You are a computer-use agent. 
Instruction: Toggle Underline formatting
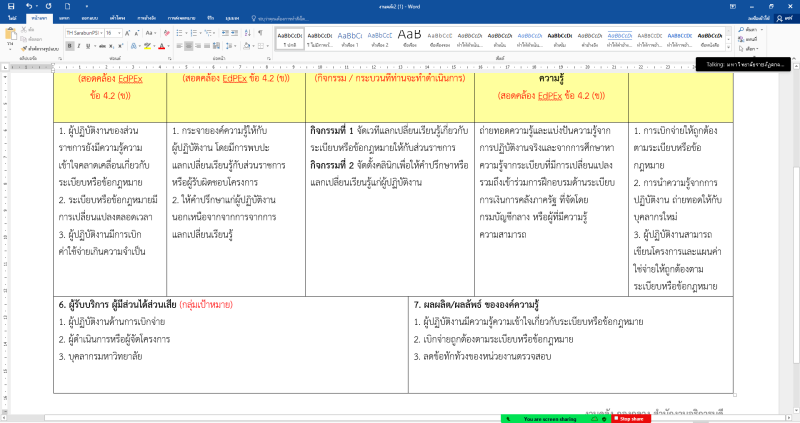pyautogui.click(x=87, y=47)
